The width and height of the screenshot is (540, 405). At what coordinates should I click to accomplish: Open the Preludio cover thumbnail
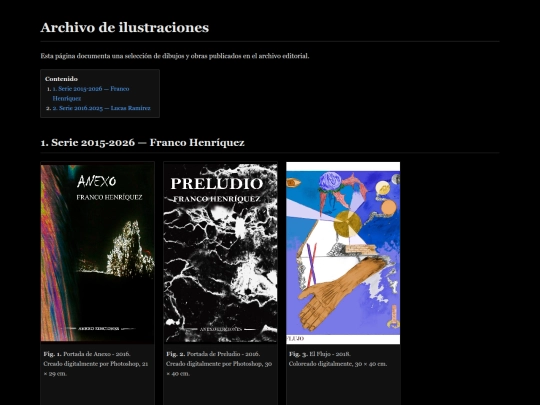coord(220,253)
